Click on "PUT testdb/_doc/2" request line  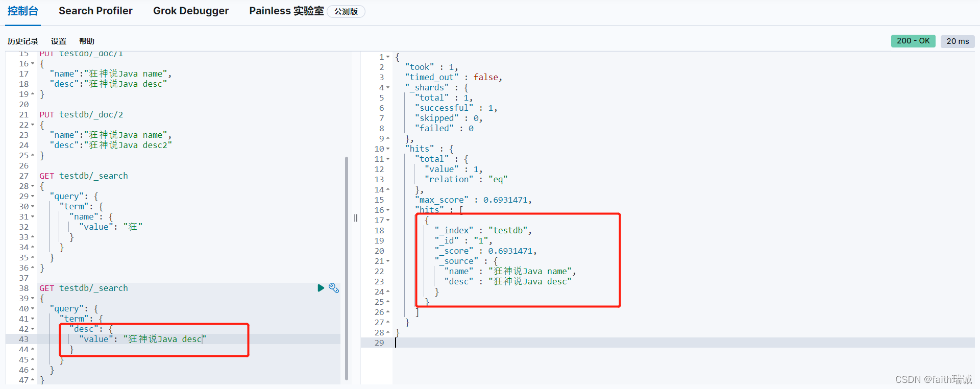[81, 114]
